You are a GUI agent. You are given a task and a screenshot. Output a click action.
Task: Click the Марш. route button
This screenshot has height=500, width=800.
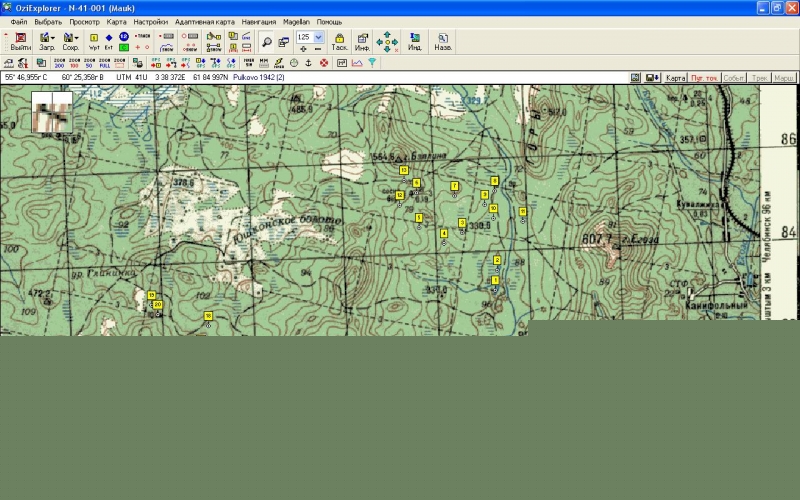coord(784,77)
